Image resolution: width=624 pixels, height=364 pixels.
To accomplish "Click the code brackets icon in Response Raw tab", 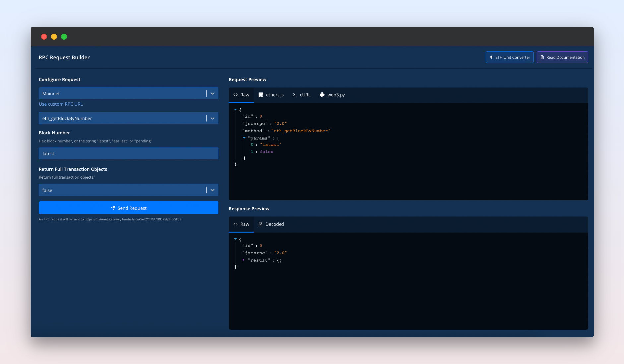I will pos(235,224).
